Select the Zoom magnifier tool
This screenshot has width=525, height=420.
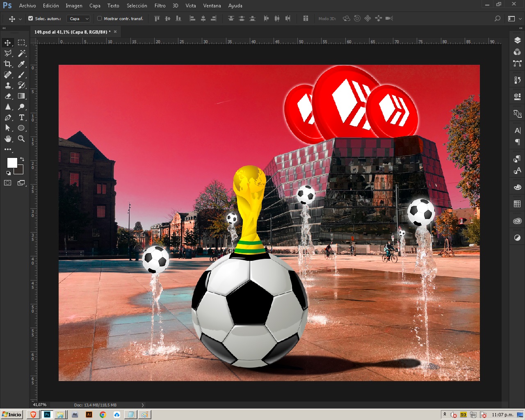[x=22, y=139]
